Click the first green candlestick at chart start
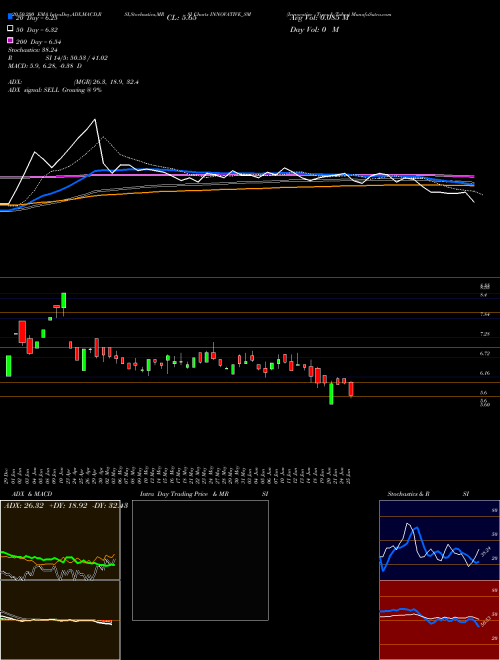The width and height of the screenshot is (500, 660). point(8,366)
